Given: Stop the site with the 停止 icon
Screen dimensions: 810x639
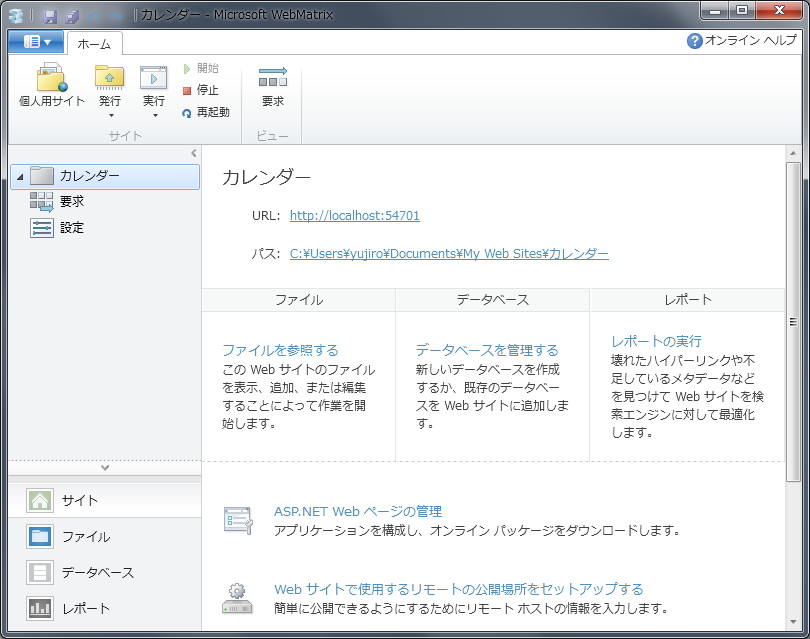Looking at the screenshot, I should 201,90.
